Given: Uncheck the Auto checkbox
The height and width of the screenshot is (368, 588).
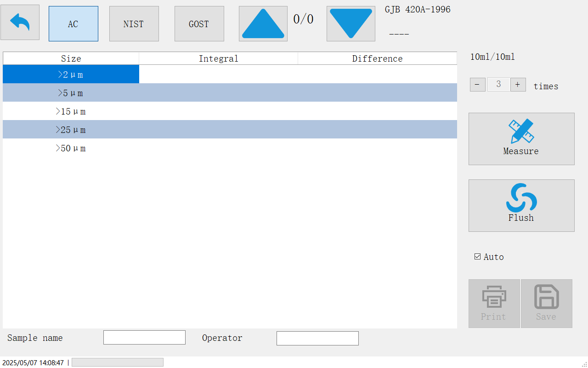Looking at the screenshot, I should click(478, 257).
